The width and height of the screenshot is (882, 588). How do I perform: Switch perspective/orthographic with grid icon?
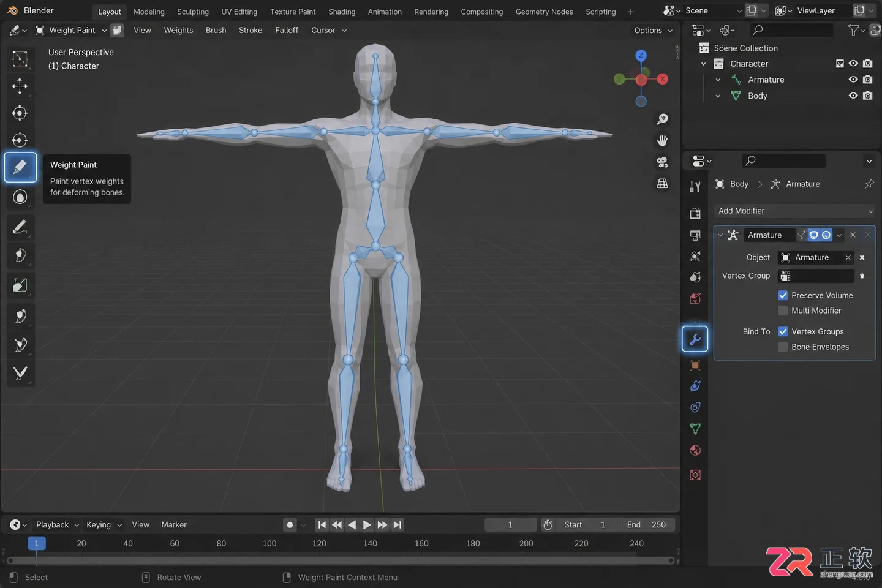pos(662,183)
